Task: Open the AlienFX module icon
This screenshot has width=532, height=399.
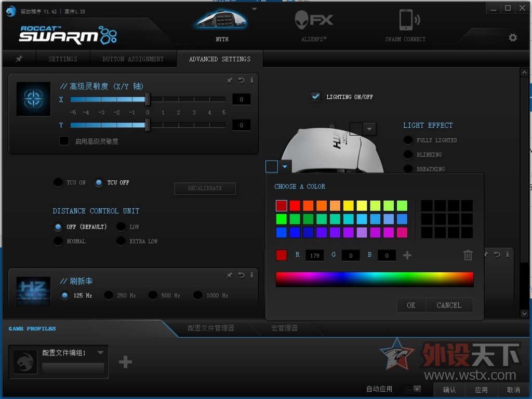Action: tap(314, 20)
